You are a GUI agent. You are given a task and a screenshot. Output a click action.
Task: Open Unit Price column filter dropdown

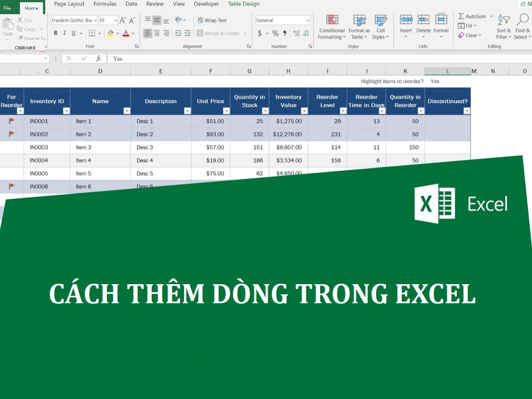[x=226, y=111]
